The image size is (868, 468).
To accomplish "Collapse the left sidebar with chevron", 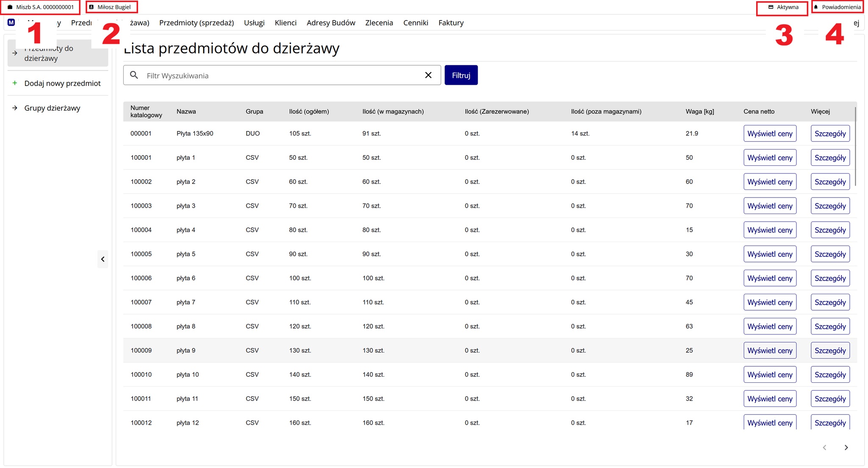I will pyautogui.click(x=103, y=259).
